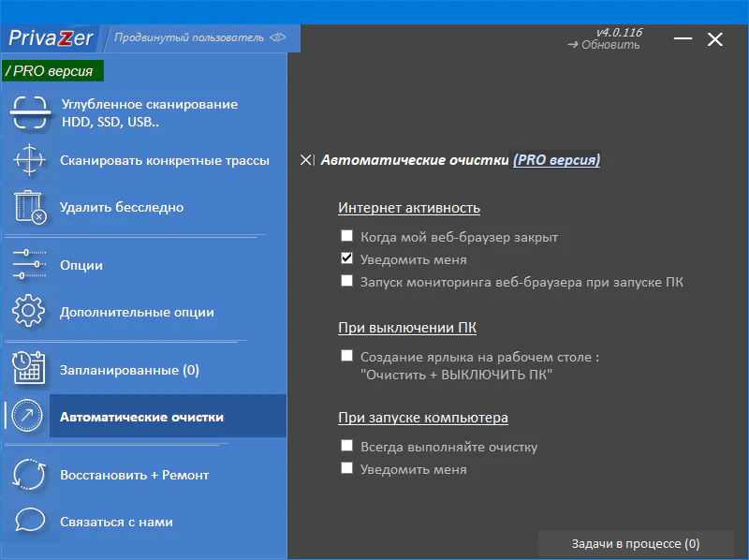This screenshot has width=749, height=560.
Task: Click the sliders icon next to Опции
Action: point(29,265)
